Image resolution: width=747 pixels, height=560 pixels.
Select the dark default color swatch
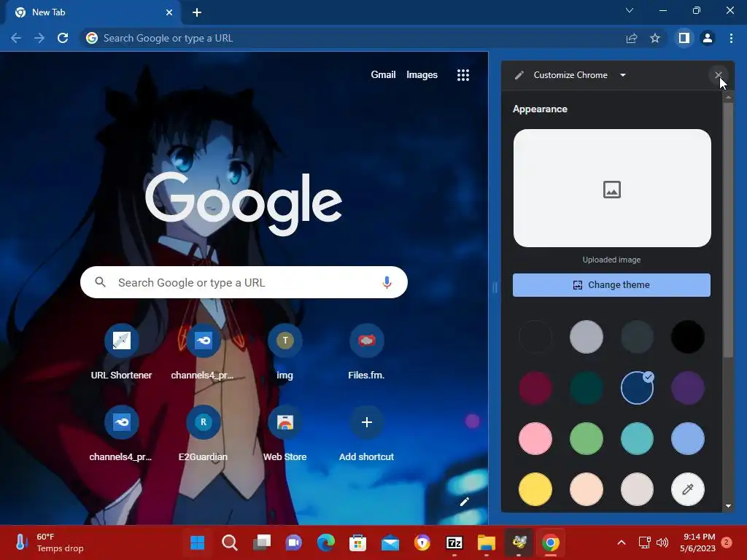[x=535, y=337]
